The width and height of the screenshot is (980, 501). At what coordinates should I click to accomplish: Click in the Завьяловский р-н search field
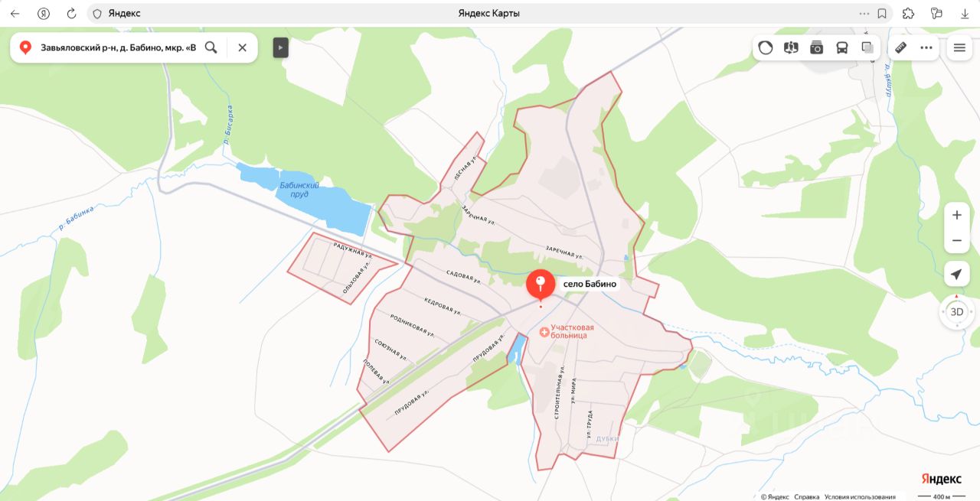point(118,47)
